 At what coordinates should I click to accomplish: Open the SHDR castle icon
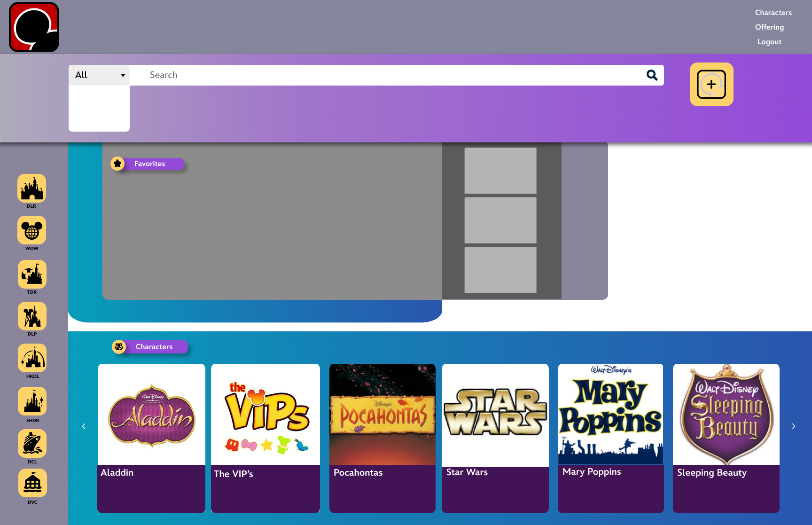[x=32, y=401]
